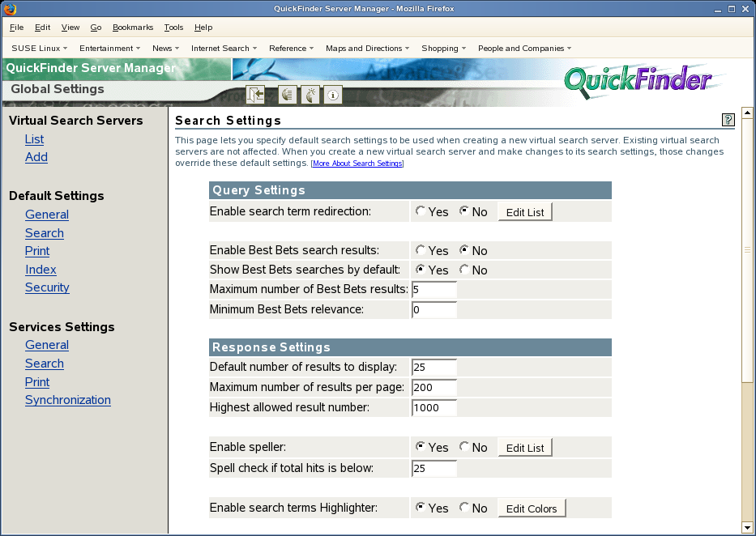Focus Minimum Best Bets relevance field
Screen dimensions: 756x536
click(434, 310)
